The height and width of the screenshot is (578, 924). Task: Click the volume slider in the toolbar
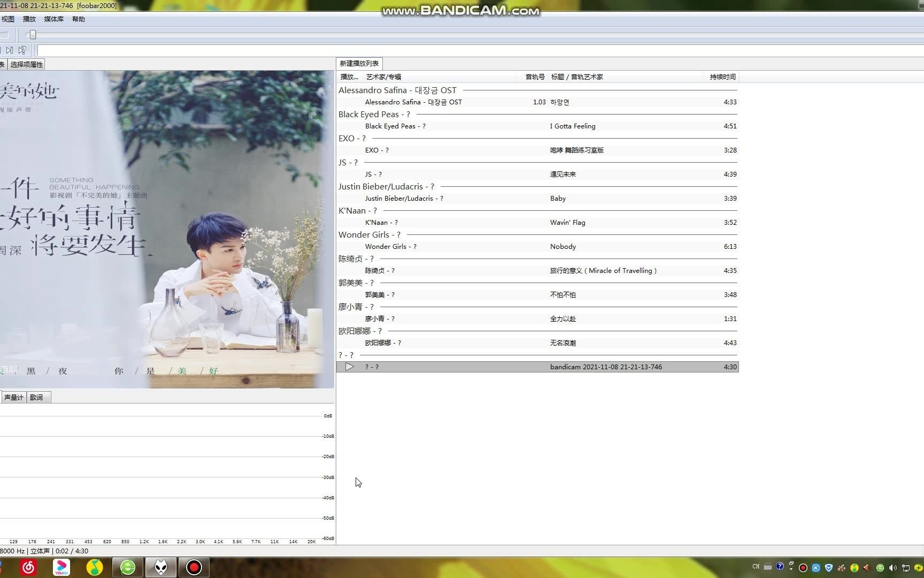tap(4, 35)
